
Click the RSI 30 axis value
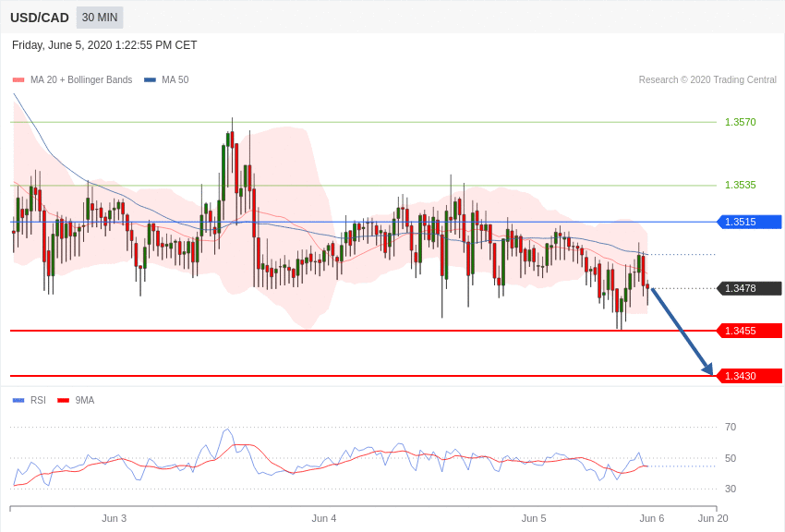point(731,489)
